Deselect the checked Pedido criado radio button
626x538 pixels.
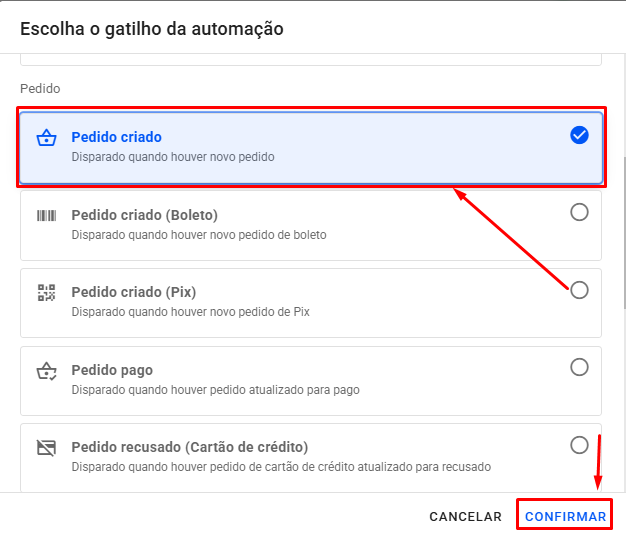579,135
